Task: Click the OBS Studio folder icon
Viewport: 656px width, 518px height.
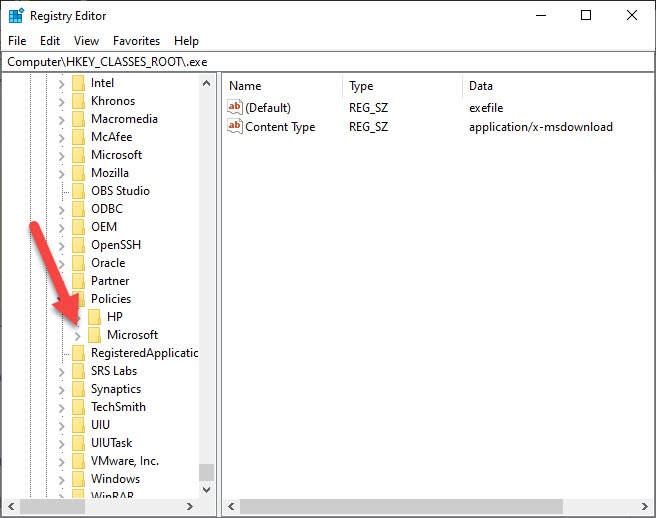Action: [x=79, y=191]
